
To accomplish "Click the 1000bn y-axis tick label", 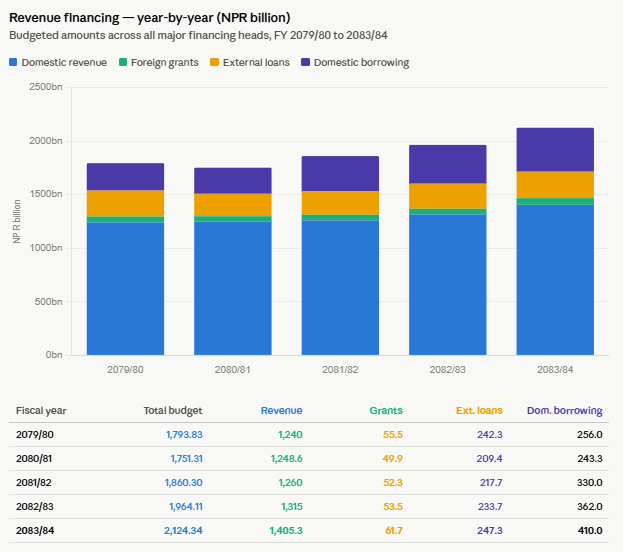I will [x=46, y=248].
